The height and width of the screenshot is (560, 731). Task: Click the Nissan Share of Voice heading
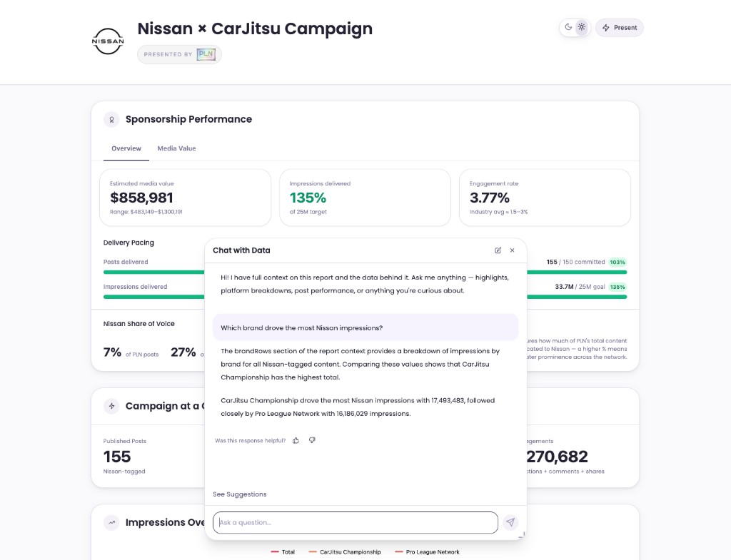[139, 324]
